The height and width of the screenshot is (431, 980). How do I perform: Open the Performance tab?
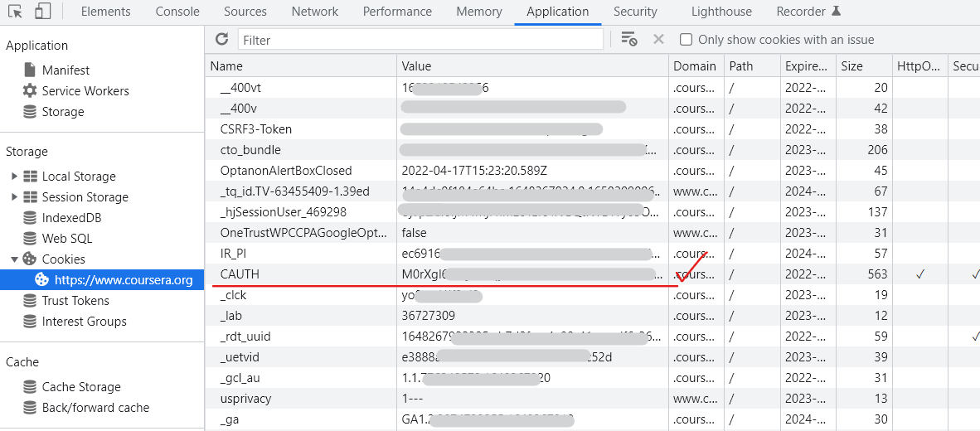(x=397, y=12)
